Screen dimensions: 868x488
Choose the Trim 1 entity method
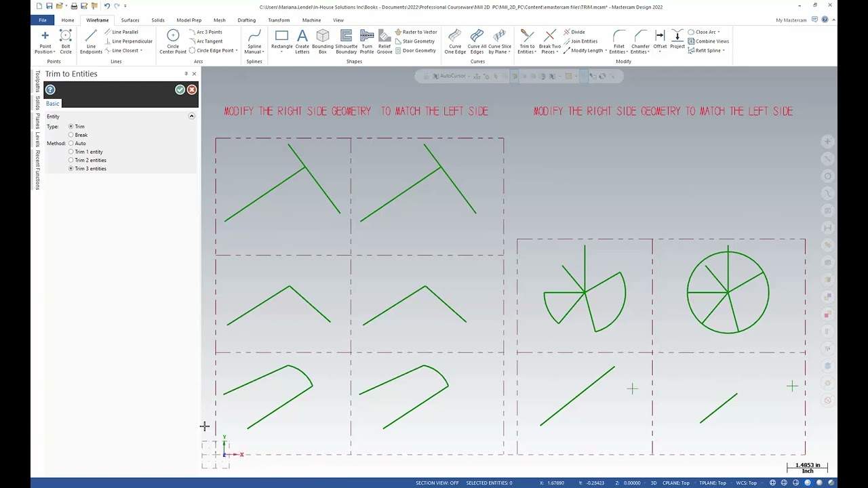(71, 152)
